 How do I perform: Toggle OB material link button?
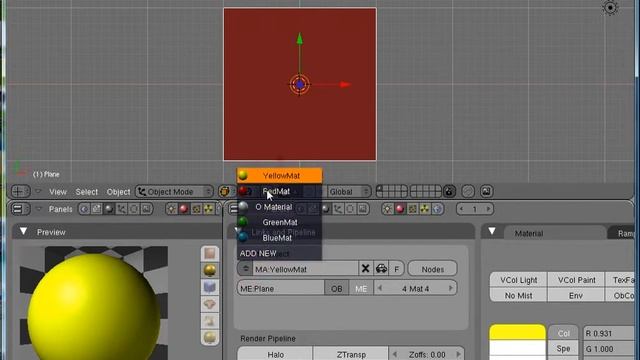tap(337, 288)
